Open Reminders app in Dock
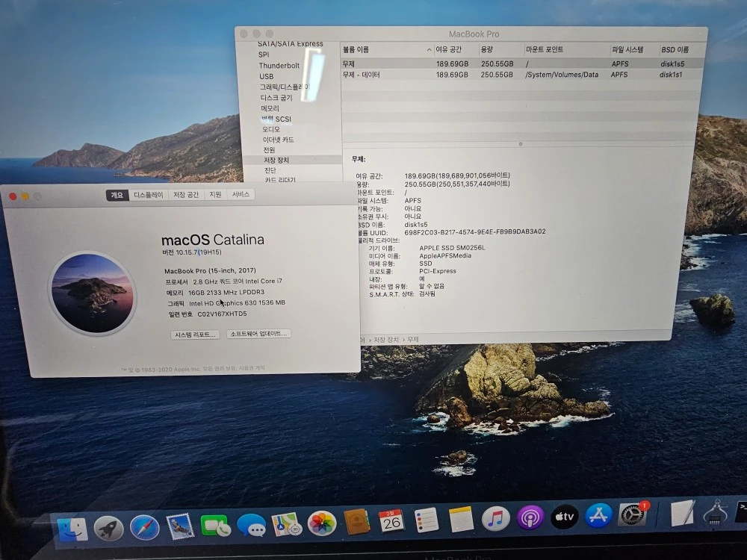This screenshot has width=747, height=560. click(x=426, y=520)
